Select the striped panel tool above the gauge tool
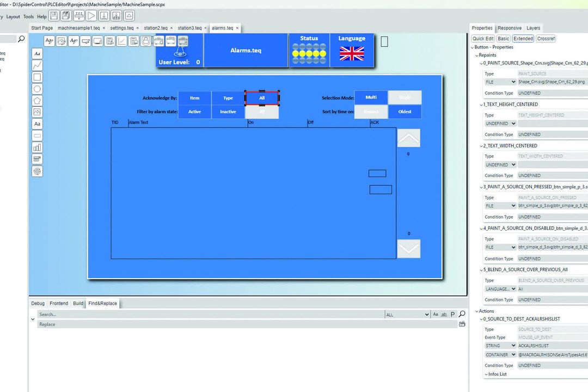The height and width of the screenshot is (392, 588). point(37,159)
